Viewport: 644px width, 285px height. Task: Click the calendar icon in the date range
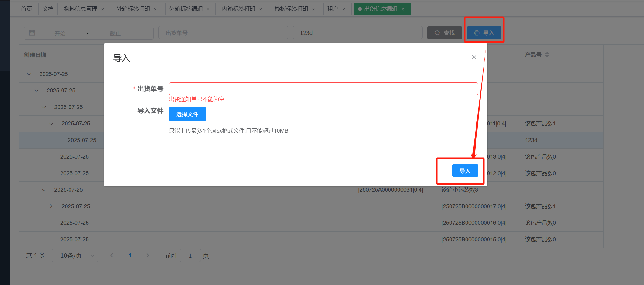point(32,33)
